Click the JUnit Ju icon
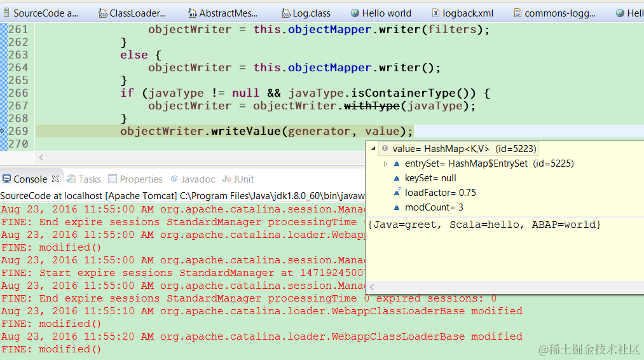 227,179
